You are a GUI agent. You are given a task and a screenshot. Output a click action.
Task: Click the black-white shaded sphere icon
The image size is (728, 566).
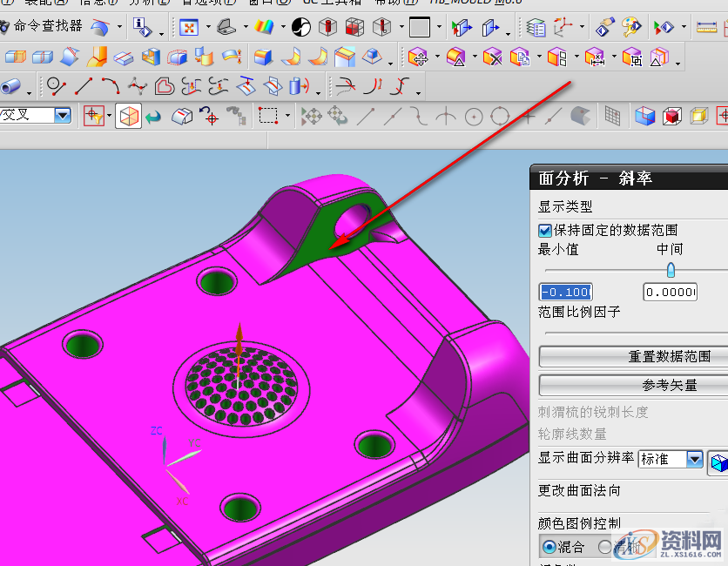(x=301, y=28)
